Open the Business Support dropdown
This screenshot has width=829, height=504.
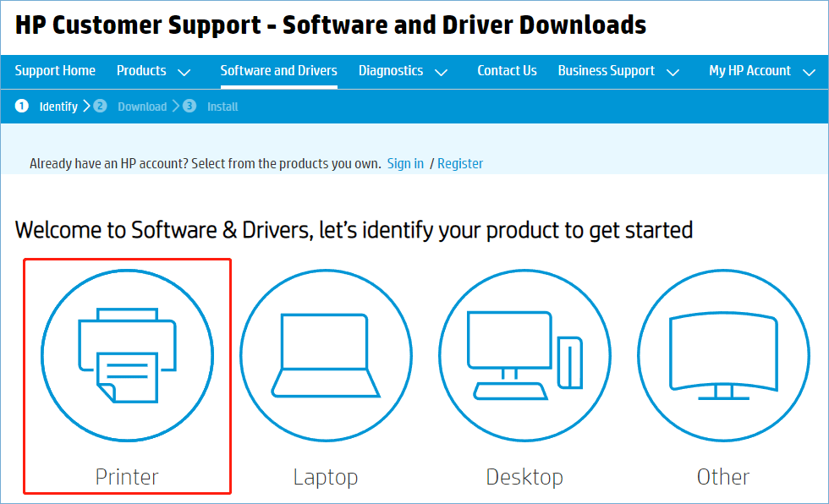point(618,71)
